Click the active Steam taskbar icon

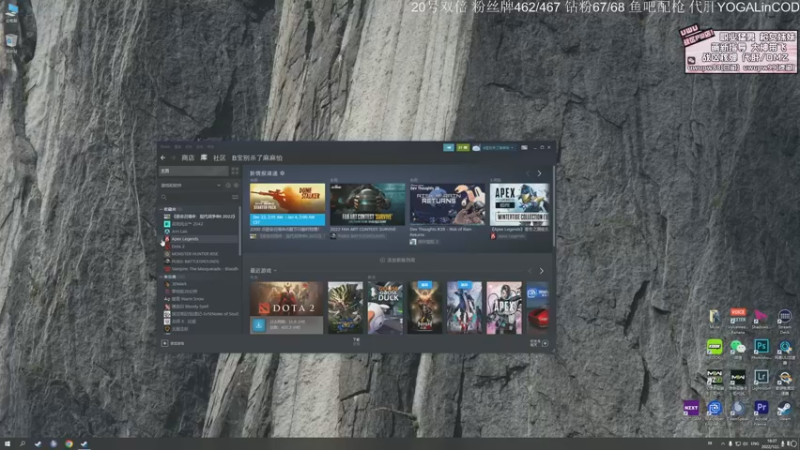(x=84, y=444)
